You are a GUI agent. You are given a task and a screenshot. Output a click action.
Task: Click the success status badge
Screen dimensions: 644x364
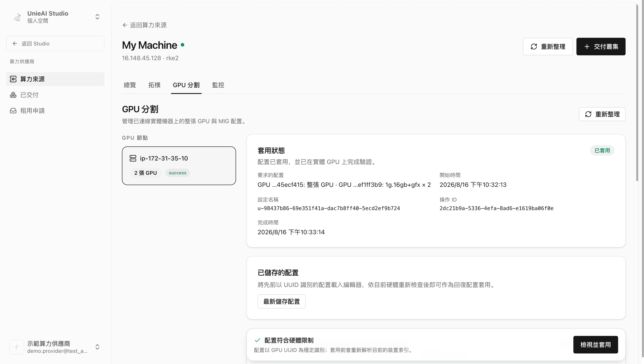177,173
